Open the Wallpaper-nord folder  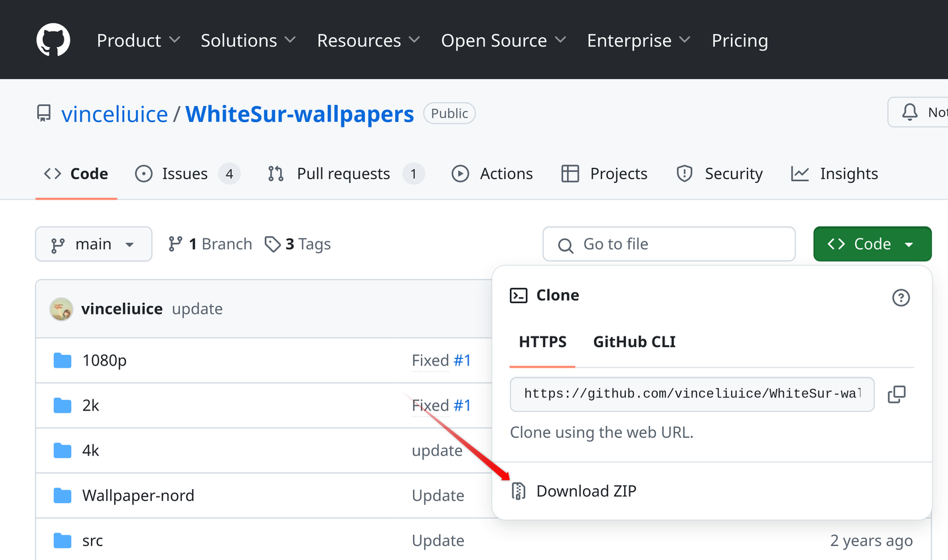point(138,496)
